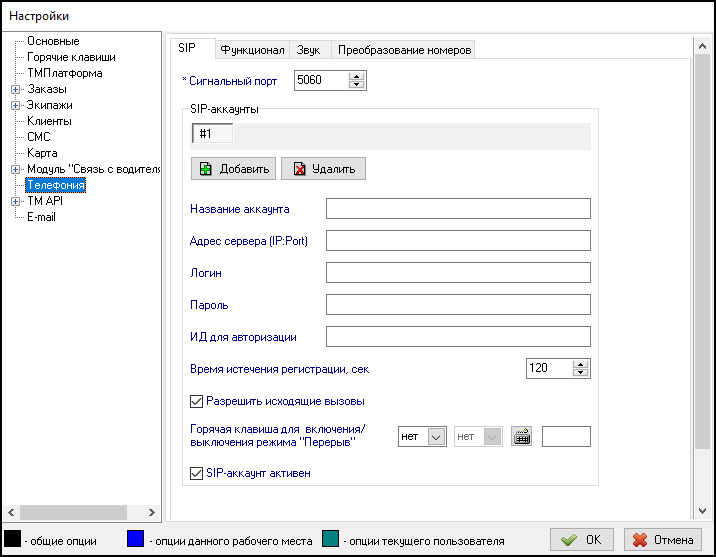The image size is (716, 557).
Task: Click the keyboard icon next to hotkey dropdowns
Action: [520, 436]
